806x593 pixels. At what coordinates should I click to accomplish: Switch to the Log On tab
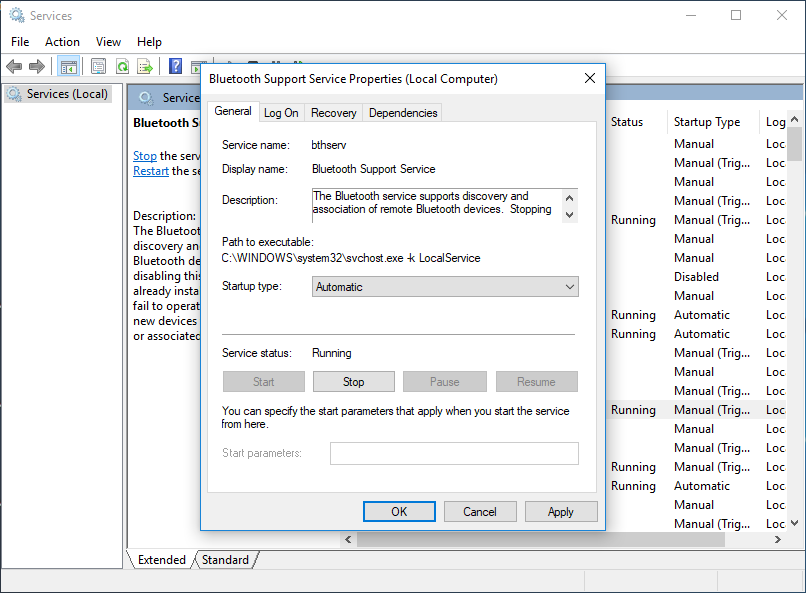click(x=281, y=112)
